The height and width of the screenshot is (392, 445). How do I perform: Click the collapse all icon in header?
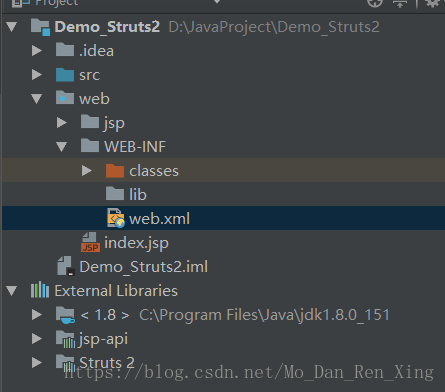coord(400,3)
